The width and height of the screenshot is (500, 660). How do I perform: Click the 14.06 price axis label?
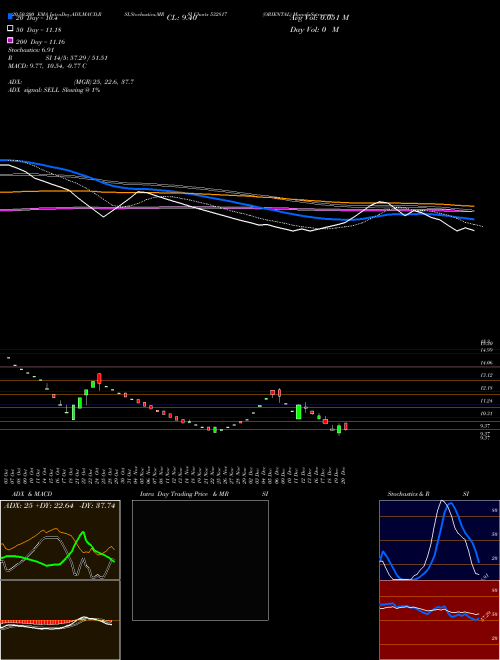click(486, 363)
